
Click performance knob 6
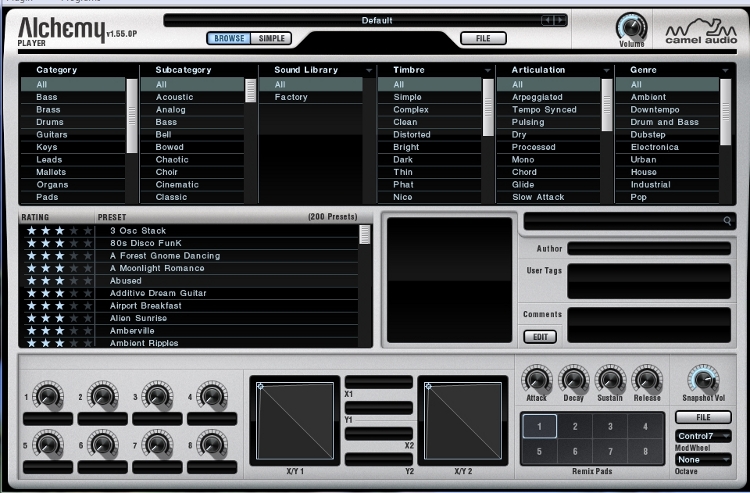click(102, 444)
